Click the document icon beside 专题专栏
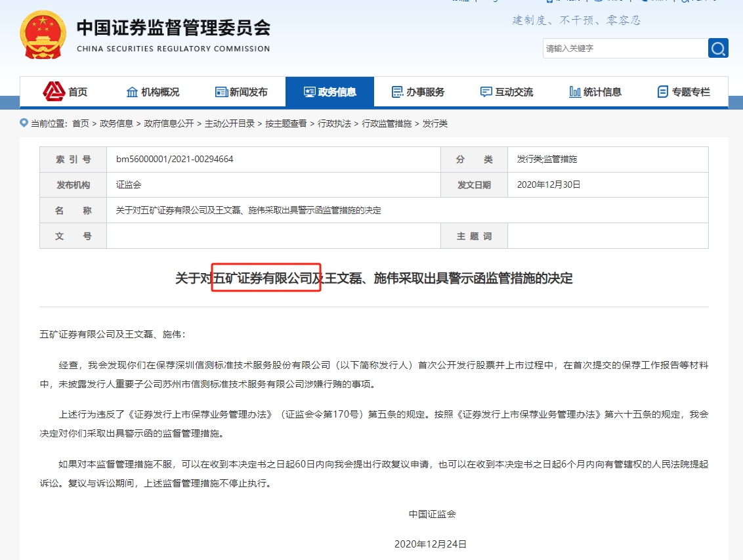Screen dimensions: 743x560 (x=663, y=92)
